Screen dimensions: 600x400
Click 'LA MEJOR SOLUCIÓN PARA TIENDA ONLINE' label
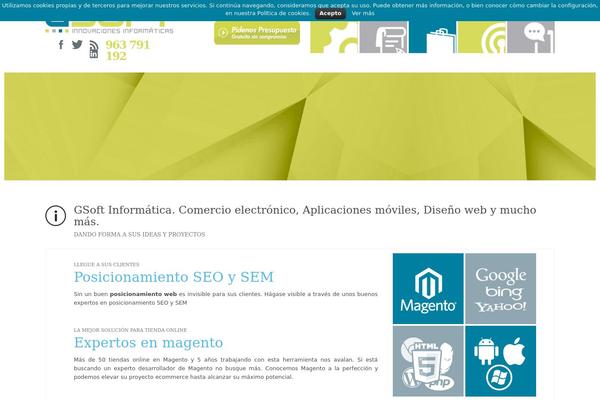(130, 330)
